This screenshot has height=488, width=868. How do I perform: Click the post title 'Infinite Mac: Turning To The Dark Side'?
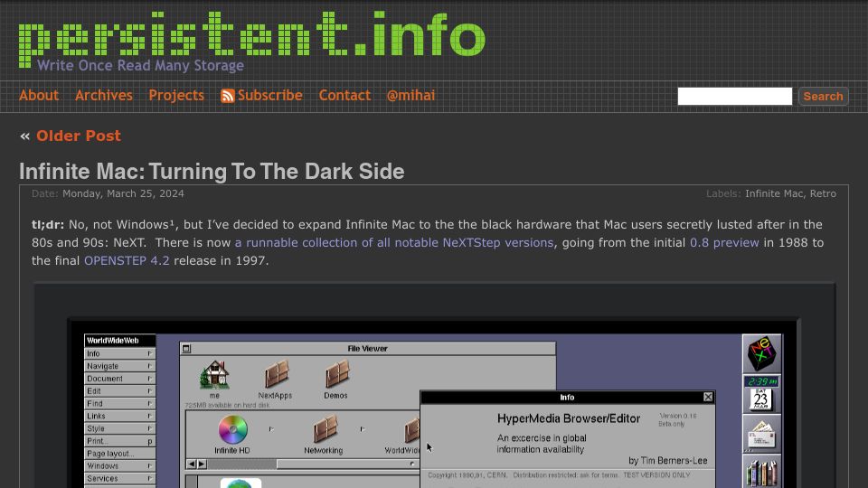tap(212, 172)
